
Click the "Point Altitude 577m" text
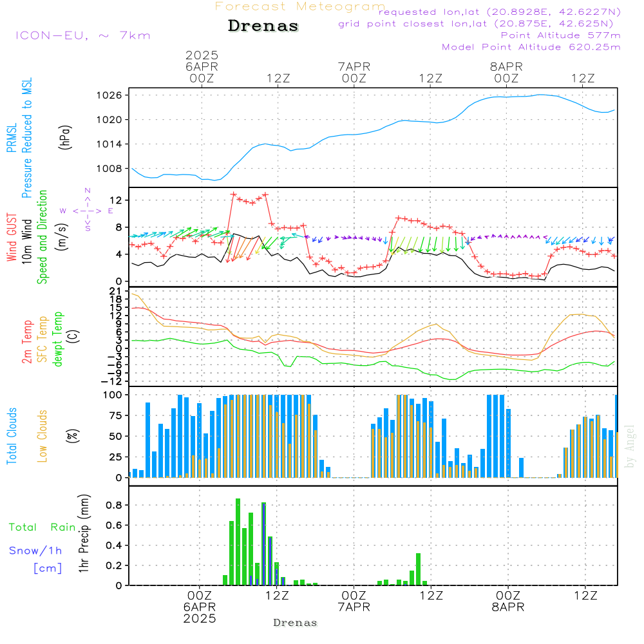561,35
